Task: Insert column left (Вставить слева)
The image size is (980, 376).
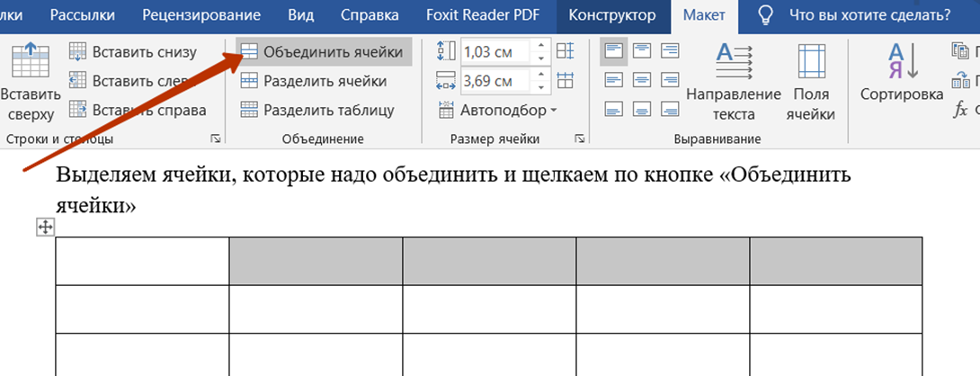Action: (133, 81)
